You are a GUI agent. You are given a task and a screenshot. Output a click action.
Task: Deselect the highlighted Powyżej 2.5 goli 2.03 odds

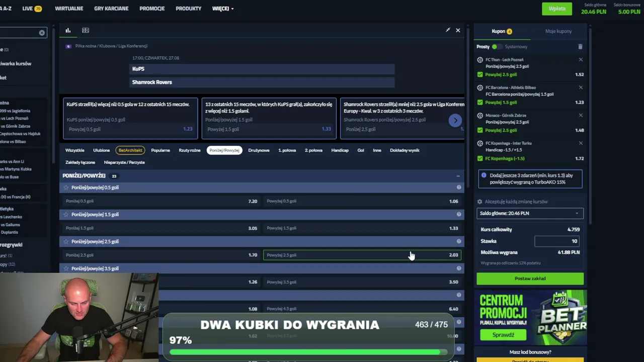pyautogui.click(x=362, y=255)
